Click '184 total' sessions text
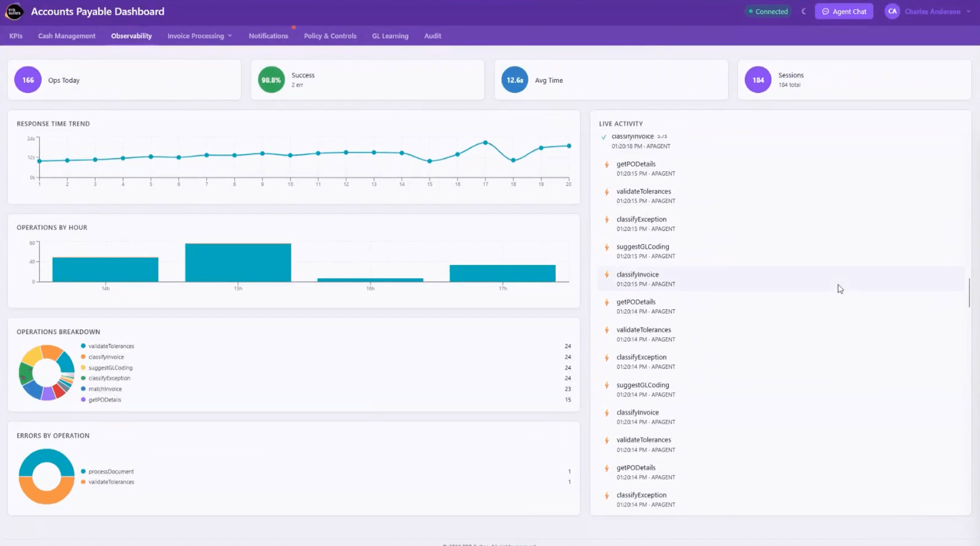This screenshot has height=546, width=980. pos(789,85)
